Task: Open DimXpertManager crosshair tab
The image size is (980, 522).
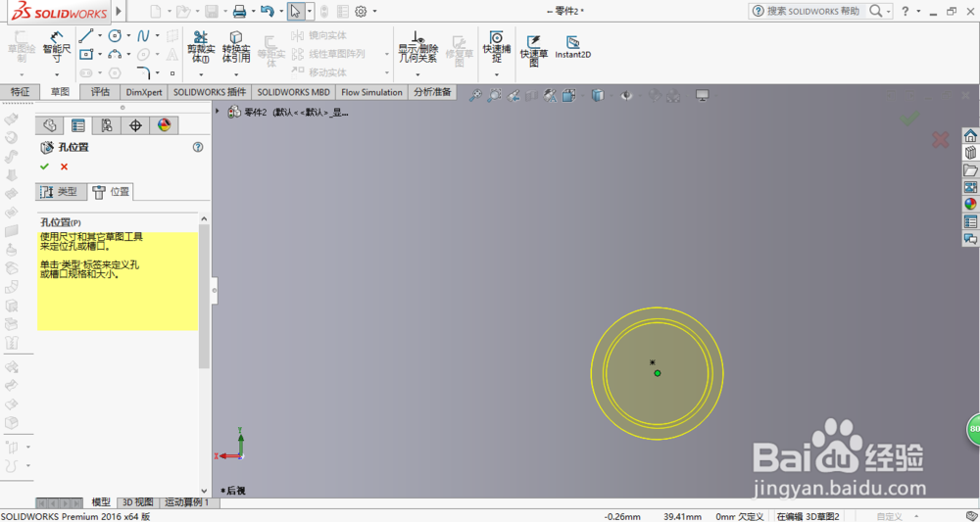Action: [x=135, y=125]
